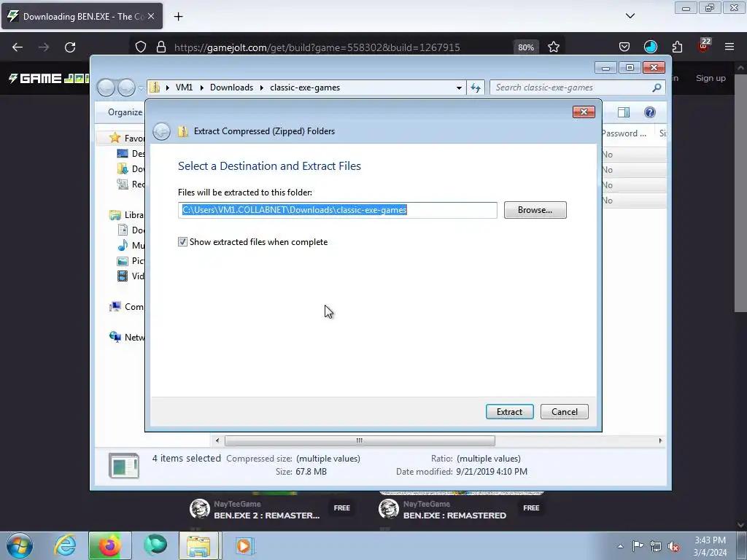Toggle the Explorer preview pane icon

[623, 112]
